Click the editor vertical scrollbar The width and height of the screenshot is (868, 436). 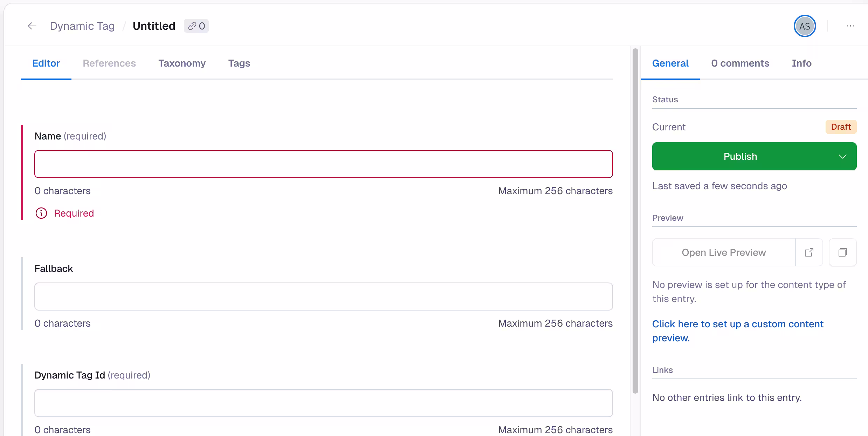(x=635, y=221)
